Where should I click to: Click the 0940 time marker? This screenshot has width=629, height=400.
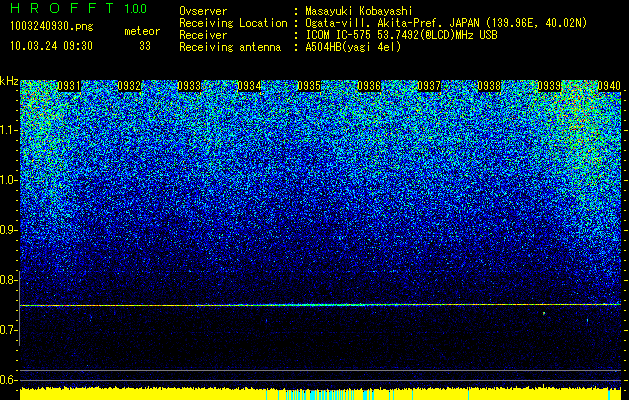pyautogui.click(x=609, y=86)
